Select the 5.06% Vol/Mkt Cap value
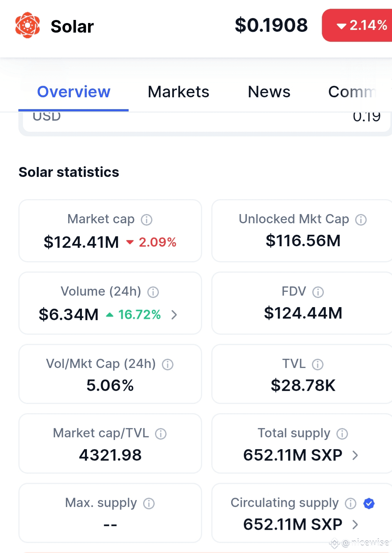 pos(110,386)
